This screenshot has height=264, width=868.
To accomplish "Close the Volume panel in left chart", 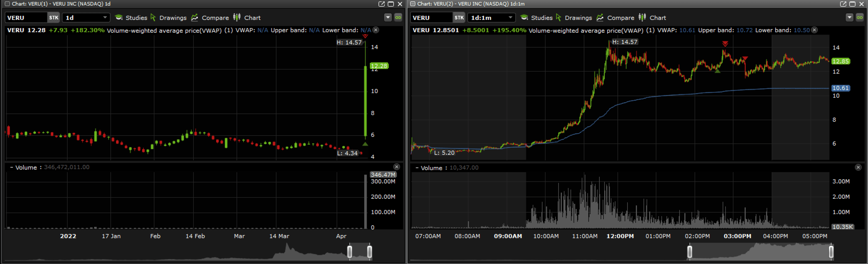I will click(397, 167).
